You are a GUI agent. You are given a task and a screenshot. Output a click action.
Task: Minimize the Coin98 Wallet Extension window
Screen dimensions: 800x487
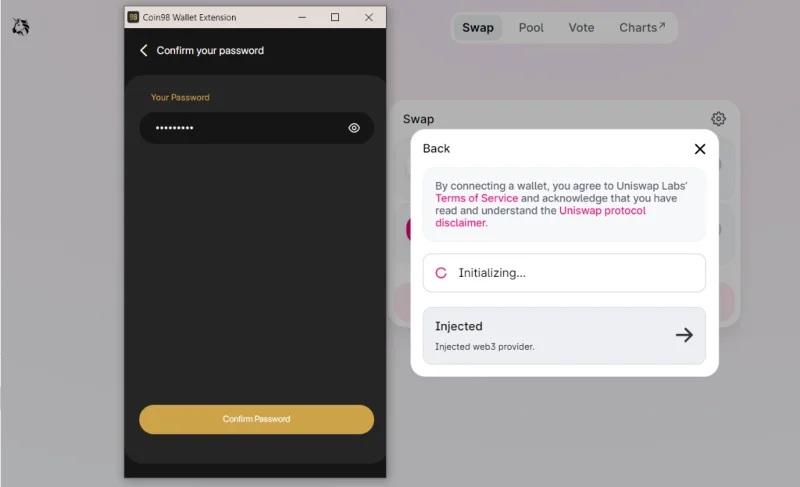pos(302,17)
